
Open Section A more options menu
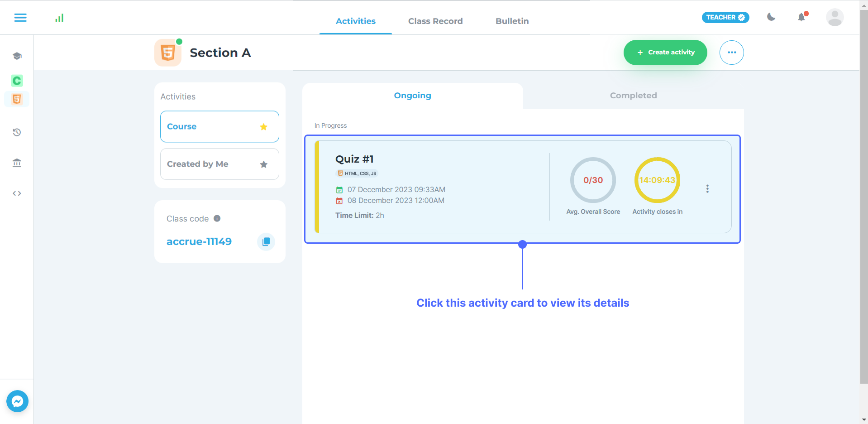click(731, 53)
